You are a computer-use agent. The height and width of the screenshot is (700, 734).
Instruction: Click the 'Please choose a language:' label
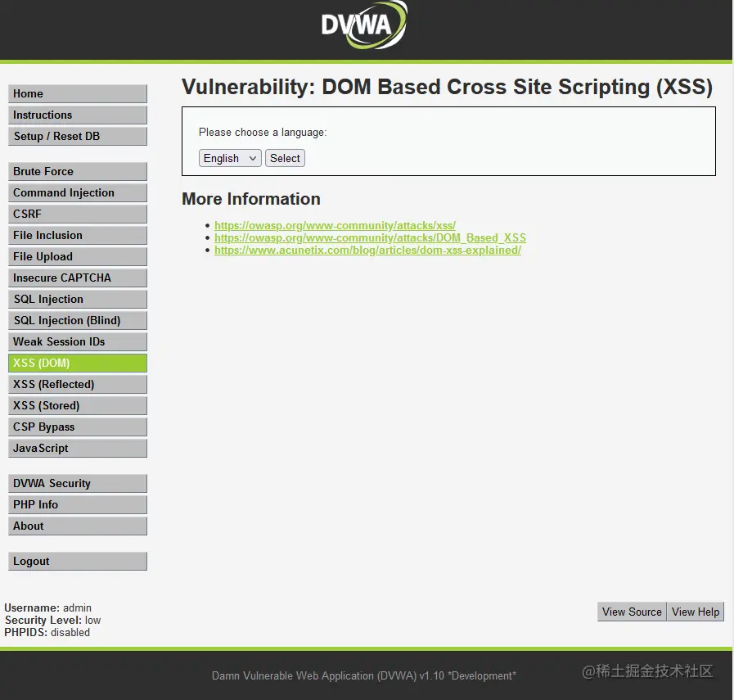(263, 133)
